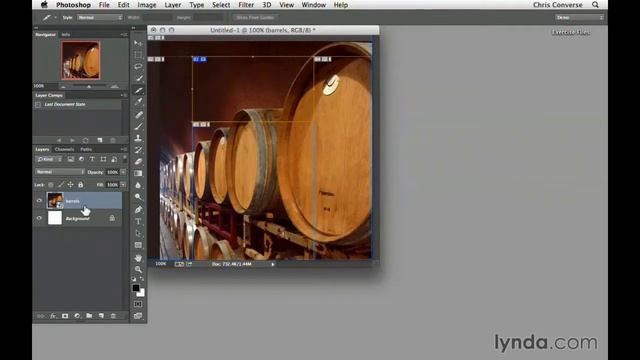Open the layer filter Kind dropdown
640x360 pixels.
click(49, 159)
